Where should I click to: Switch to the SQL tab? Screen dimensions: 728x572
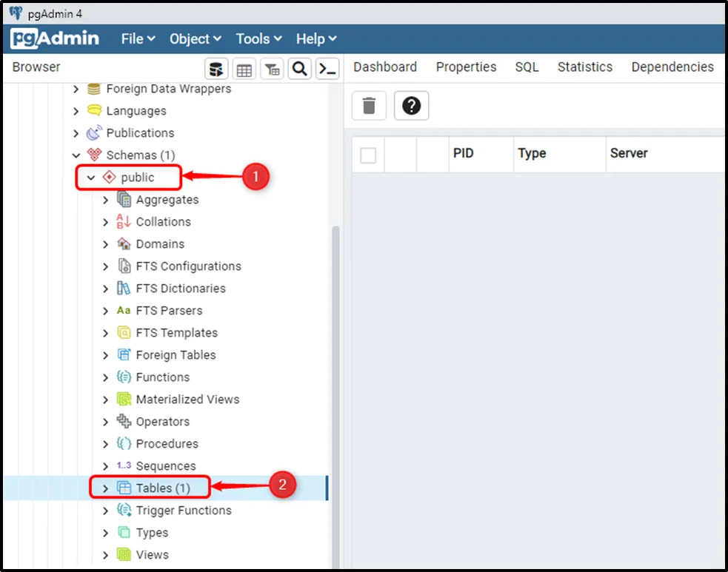pyautogui.click(x=527, y=67)
